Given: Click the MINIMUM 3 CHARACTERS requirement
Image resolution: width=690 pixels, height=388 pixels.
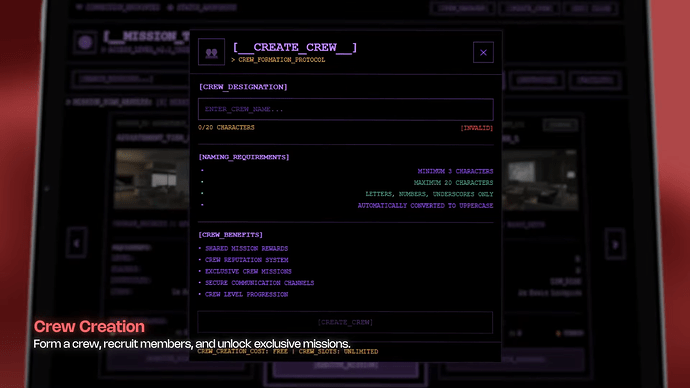Looking at the screenshot, I should tap(455, 171).
